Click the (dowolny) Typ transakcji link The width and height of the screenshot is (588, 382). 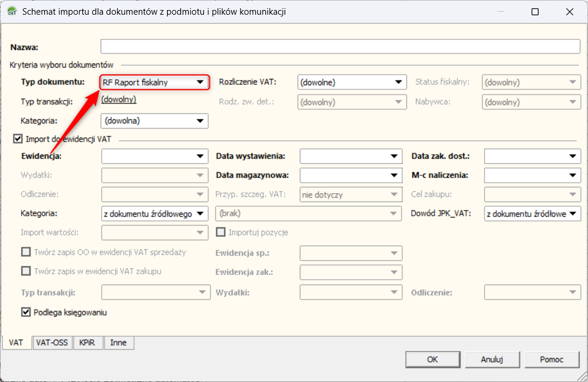click(x=119, y=99)
